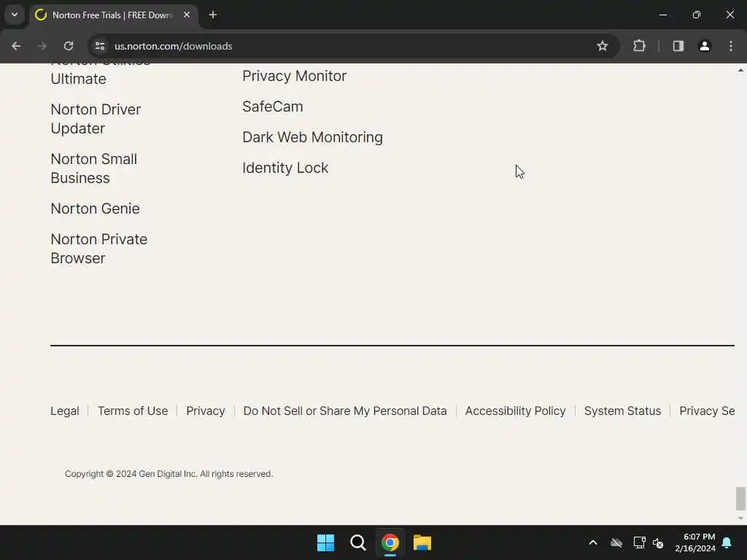The width and height of the screenshot is (747, 560).
Task: Open Do Not Sell or Share My Personal Data
Action: tap(345, 411)
